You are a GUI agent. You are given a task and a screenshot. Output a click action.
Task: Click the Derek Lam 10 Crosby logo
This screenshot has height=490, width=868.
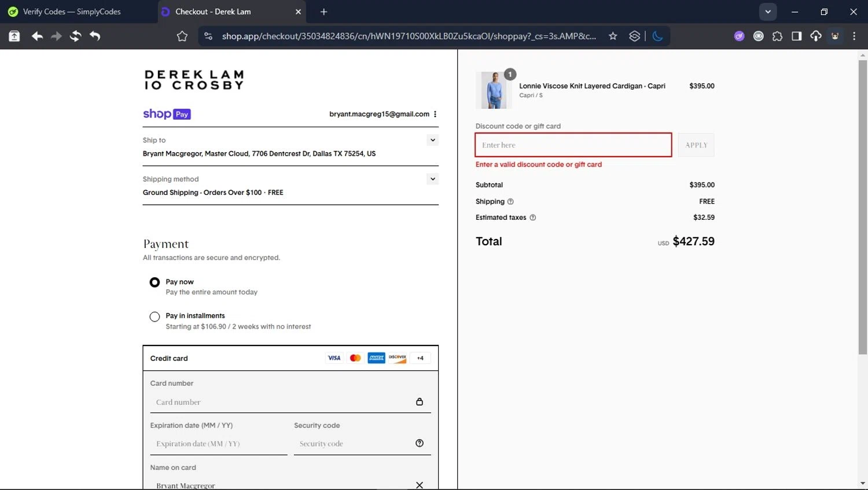click(x=194, y=80)
